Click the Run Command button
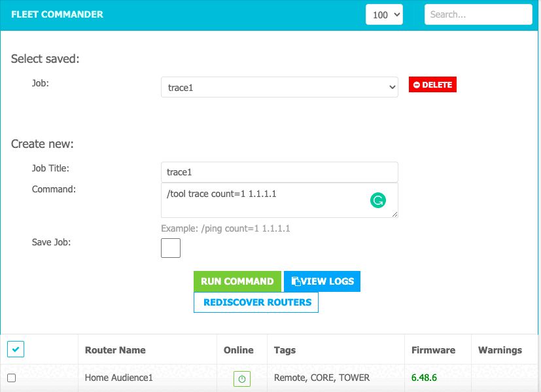 click(x=237, y=281)
